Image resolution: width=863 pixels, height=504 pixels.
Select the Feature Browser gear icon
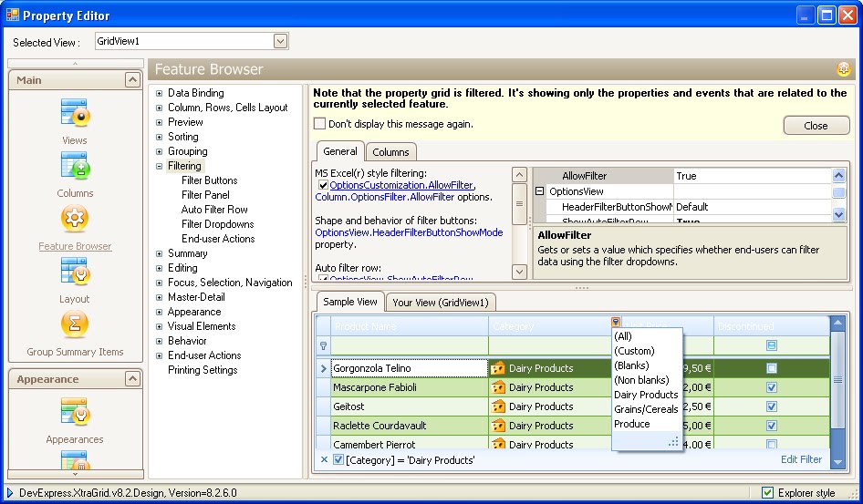(x=75, y=218)
